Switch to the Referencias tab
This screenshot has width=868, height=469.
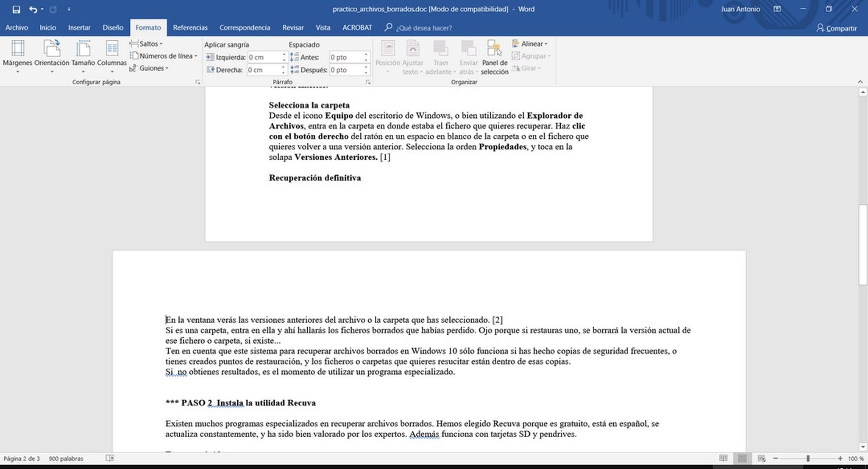tap(190, 28)
